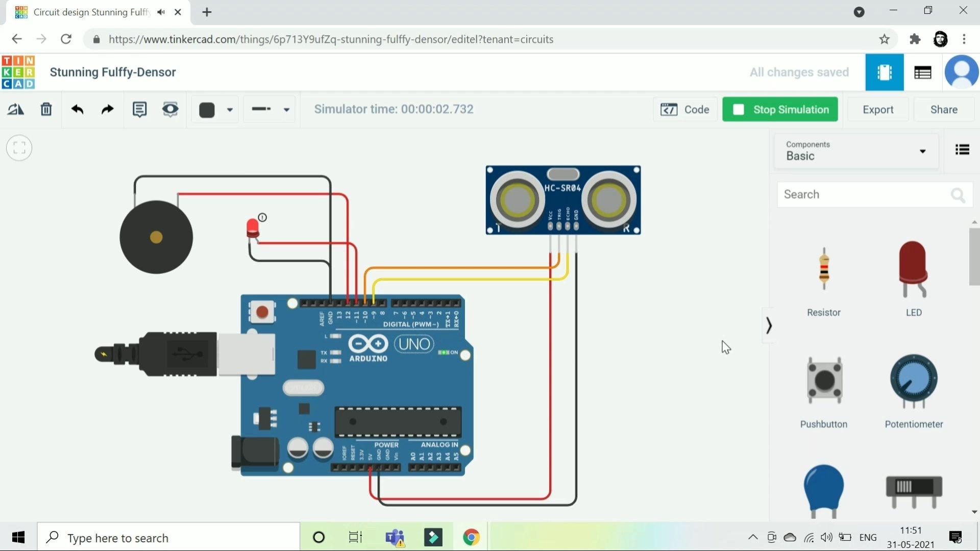Click the redo arrow icon

108,109
